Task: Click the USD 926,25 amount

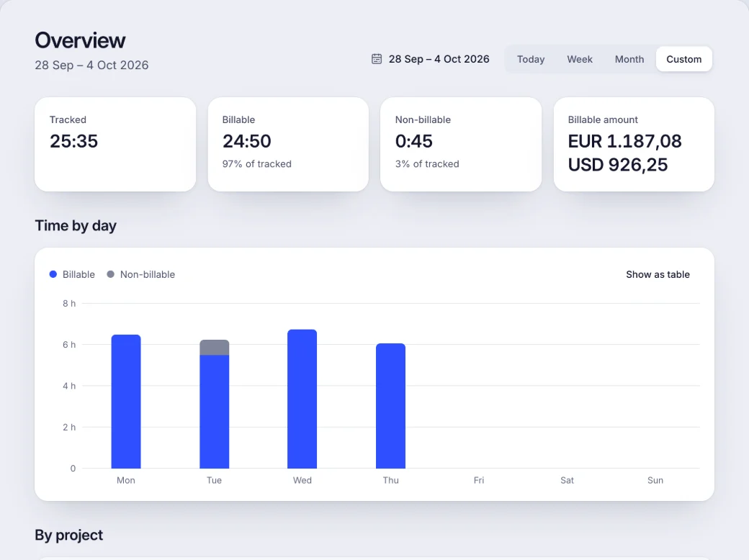Action: pos(618,165)
